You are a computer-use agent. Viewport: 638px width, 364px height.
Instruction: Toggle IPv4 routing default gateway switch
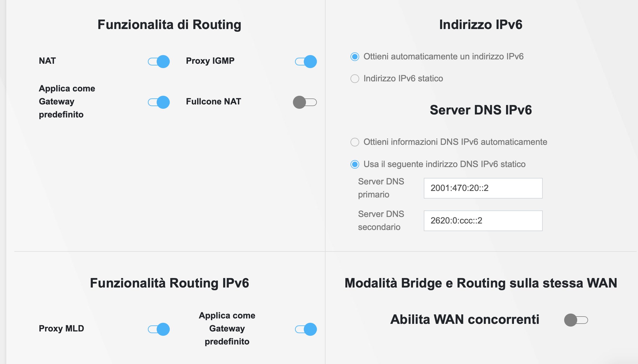click(159, 102)
